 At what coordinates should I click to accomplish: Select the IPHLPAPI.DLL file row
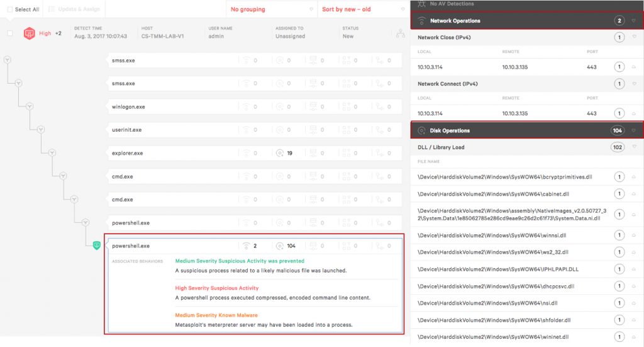click(527, 270)
